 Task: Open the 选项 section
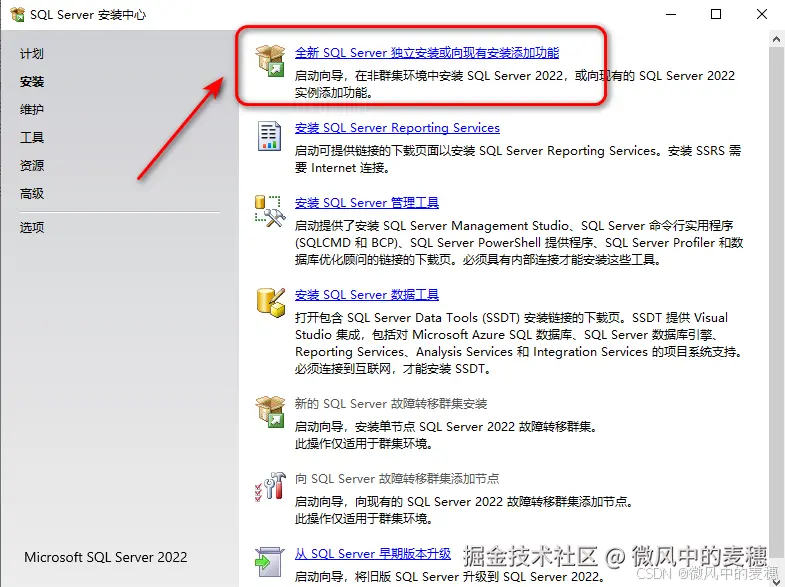click(x=32, y=228)
